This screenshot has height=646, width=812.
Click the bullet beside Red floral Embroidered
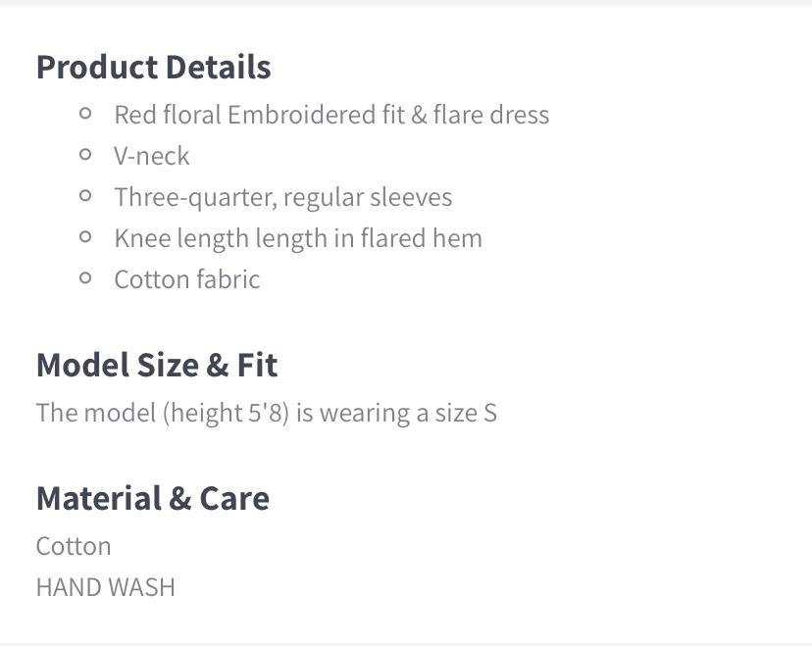[x=85, y=114]
